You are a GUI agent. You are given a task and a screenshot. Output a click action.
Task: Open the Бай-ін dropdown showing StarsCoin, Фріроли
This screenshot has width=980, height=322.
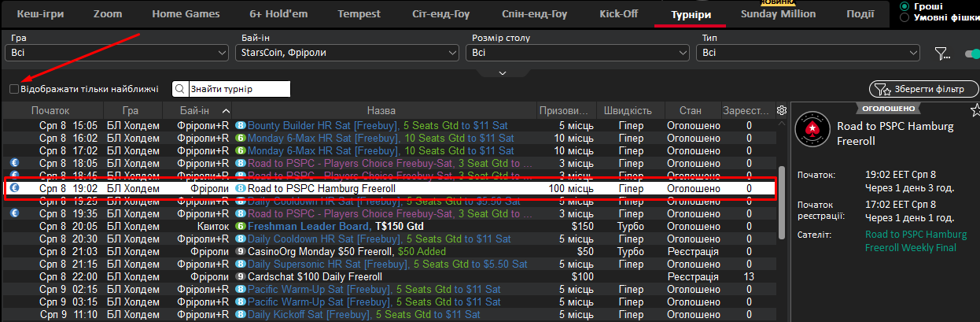pyautogui.click(x=347, y=53)
